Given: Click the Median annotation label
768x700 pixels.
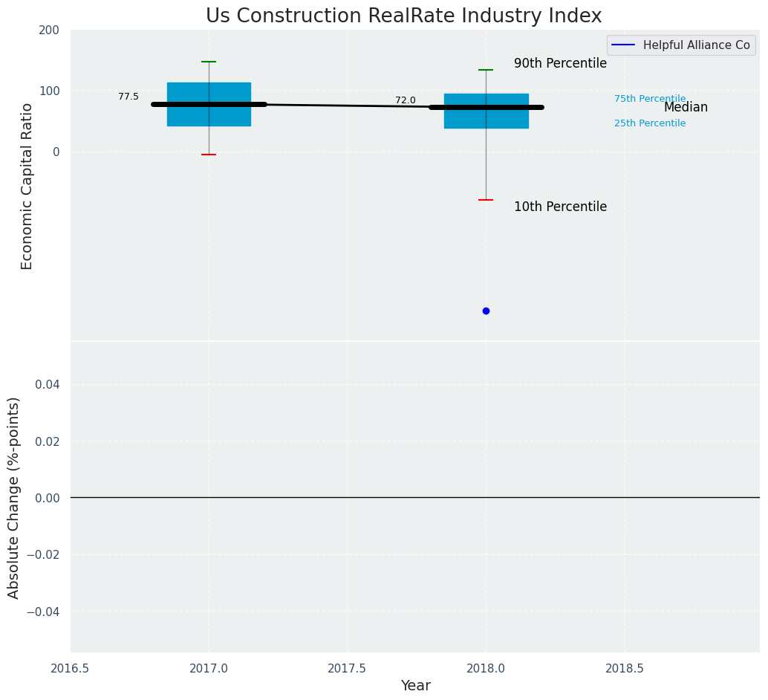Looking at the screenshot, I should [686, 108].
